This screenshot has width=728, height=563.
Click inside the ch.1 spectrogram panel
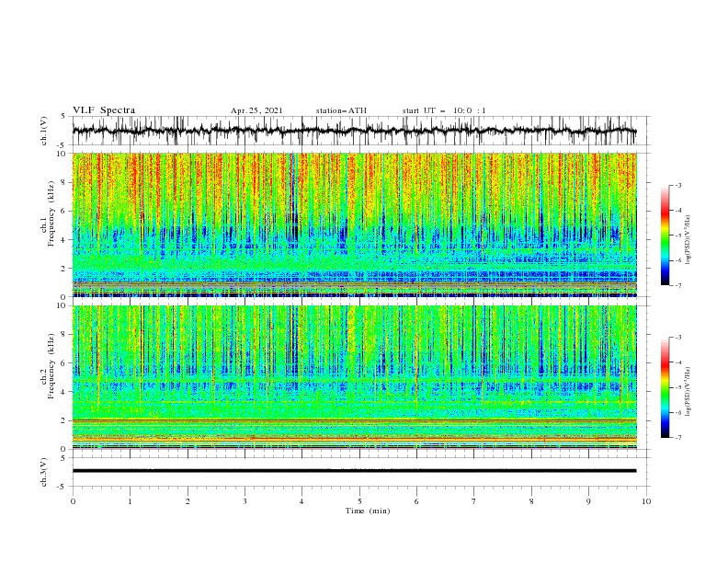pyautogui.click(x=354, y=224)
